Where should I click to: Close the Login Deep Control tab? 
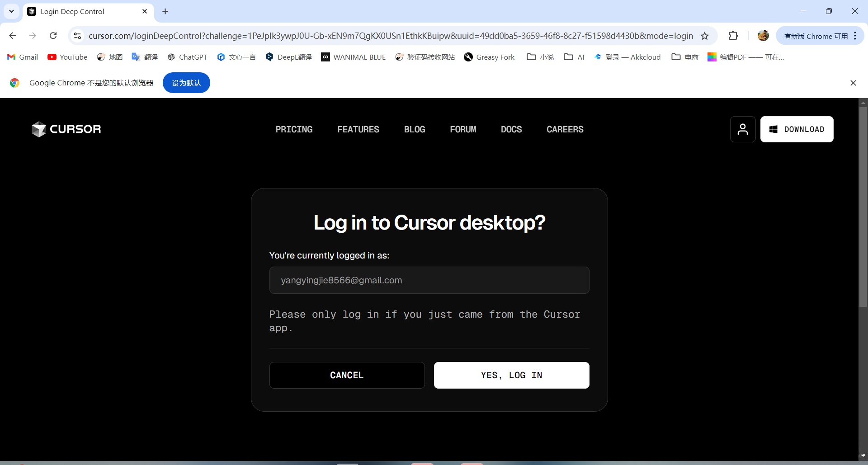tap(145, 11)
